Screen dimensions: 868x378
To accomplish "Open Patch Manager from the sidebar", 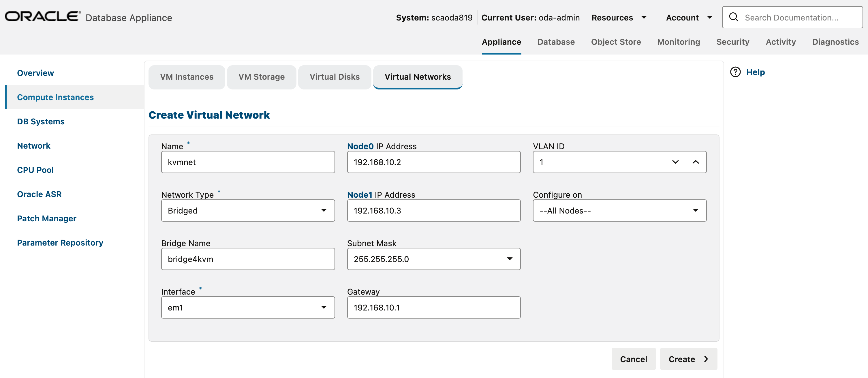I will [x=47, y=218].
